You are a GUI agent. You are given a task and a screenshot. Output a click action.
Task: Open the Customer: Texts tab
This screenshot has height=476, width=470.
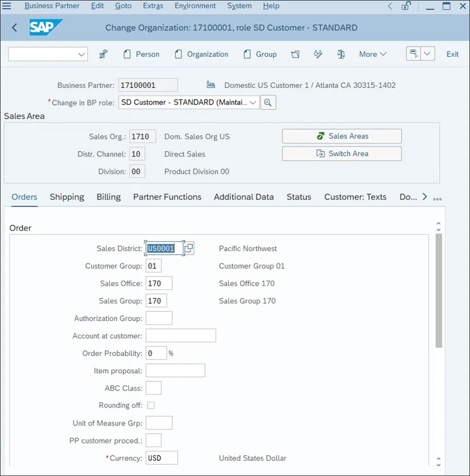[x=356, y=197]
